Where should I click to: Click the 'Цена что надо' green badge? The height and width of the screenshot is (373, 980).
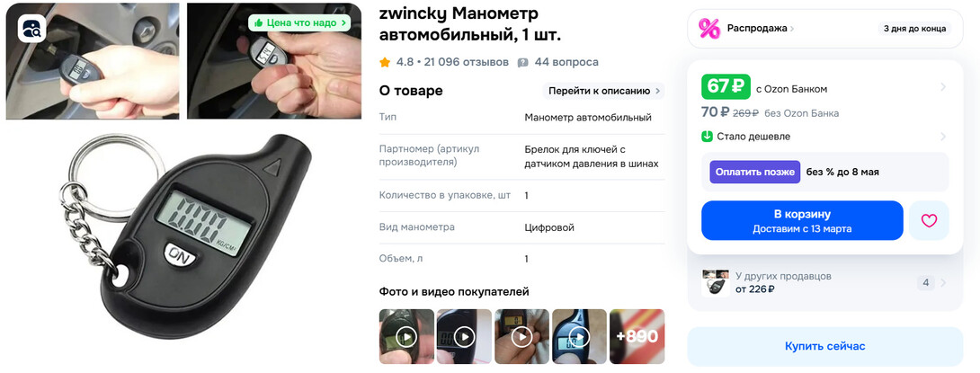299,23
